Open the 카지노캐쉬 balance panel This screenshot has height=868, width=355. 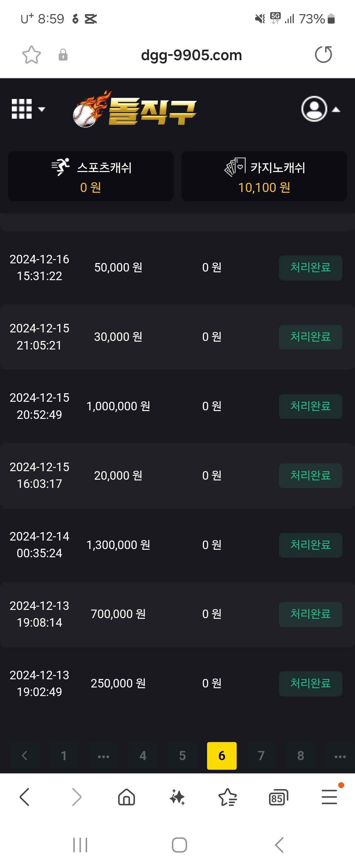264,176
